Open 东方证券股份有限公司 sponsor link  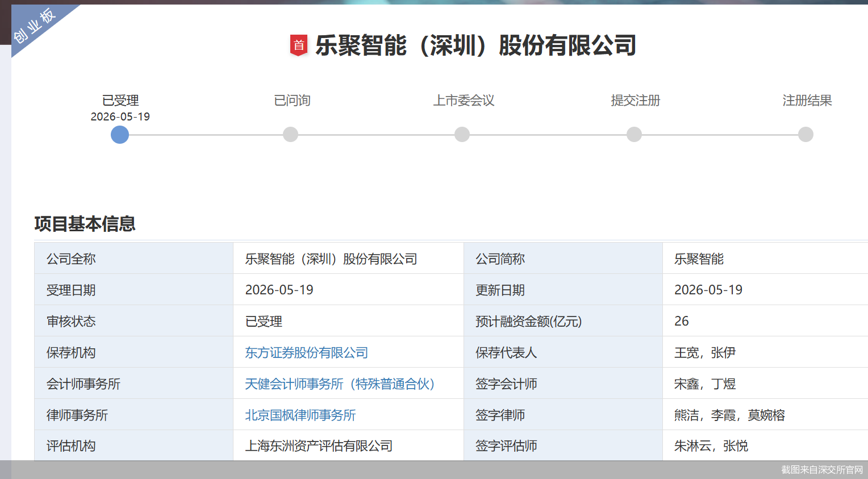(307, 353)
